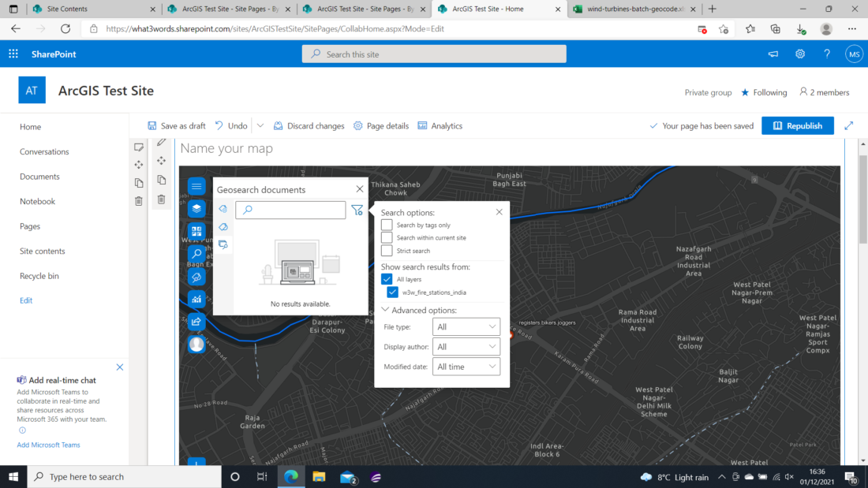The image size is (868, 488).
Task: Uncheck w3w_fire_stations_india layer checkbox
Action: tap(392, 292)
